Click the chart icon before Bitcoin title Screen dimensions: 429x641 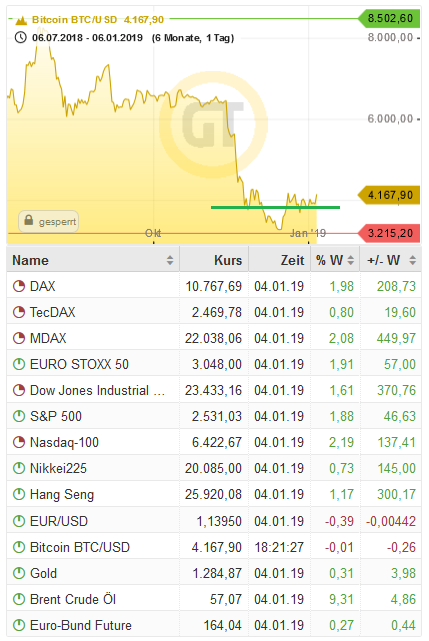click(21, 20)
